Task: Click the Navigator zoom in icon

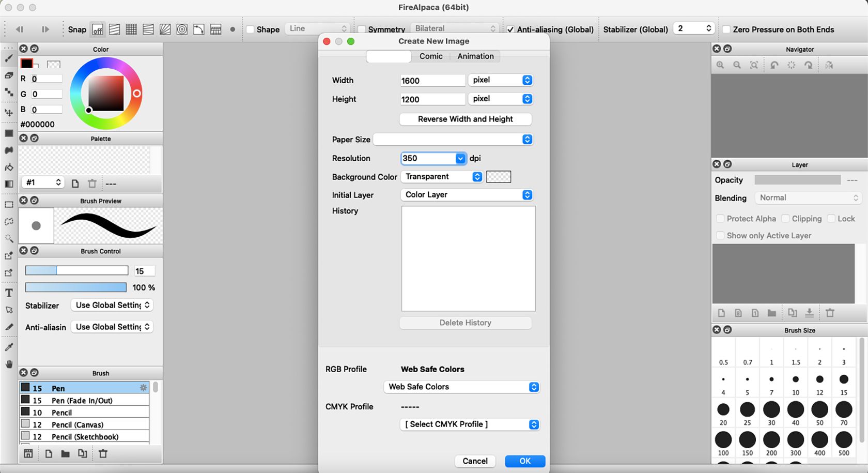Action: (720, 65)
